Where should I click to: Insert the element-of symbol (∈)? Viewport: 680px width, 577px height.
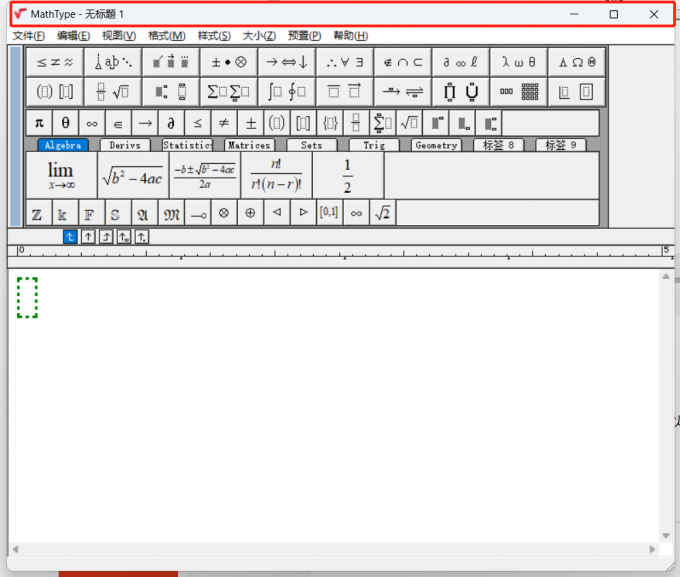118,123
